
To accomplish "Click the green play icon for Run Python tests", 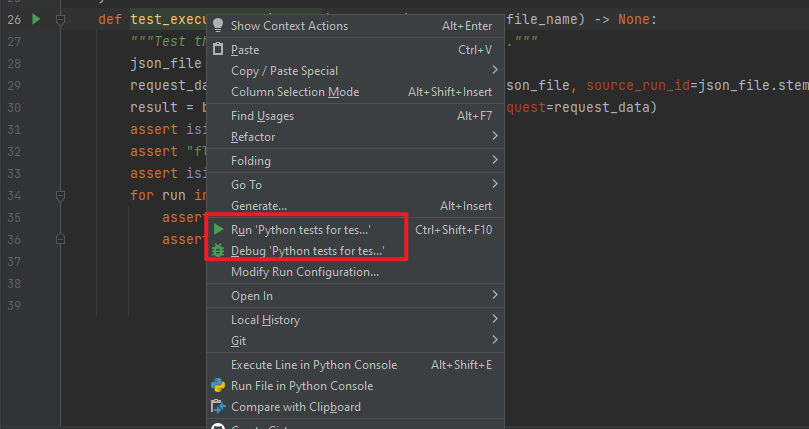I will [219, 229].
